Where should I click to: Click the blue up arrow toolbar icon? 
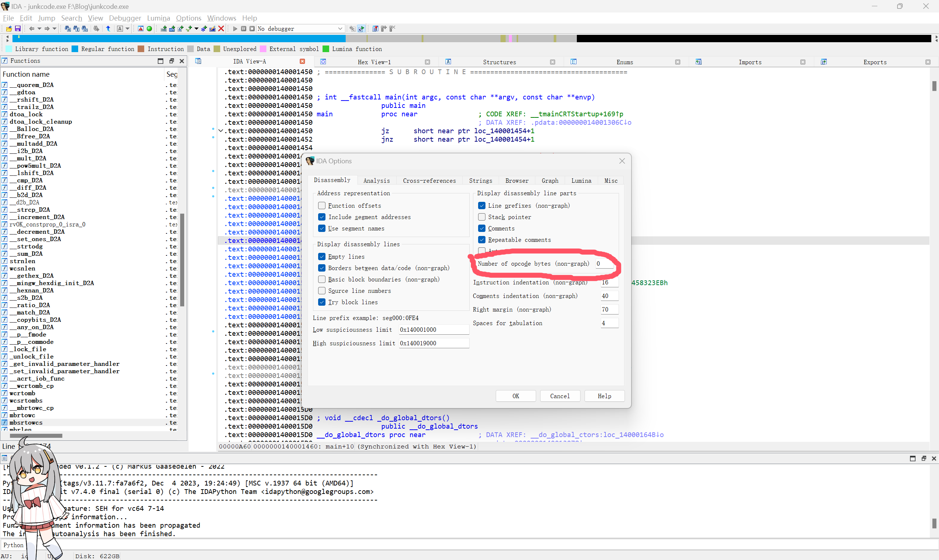click(x=108, y=29)
